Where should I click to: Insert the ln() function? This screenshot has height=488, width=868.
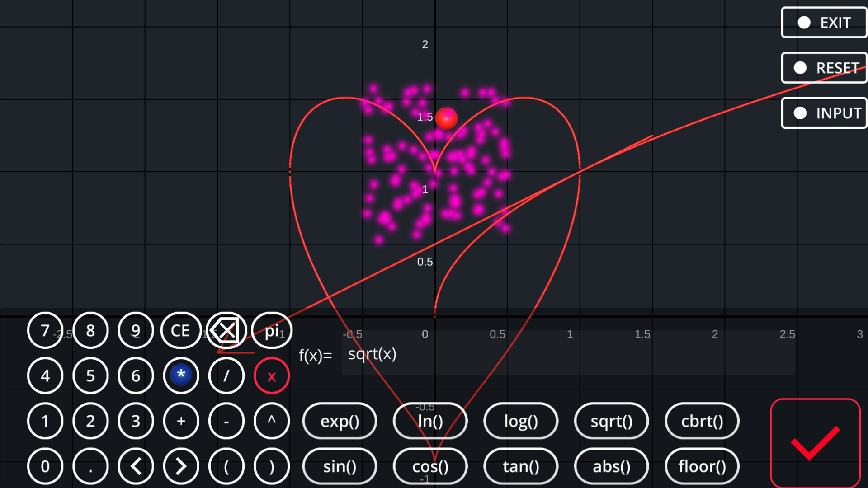pyautogui.click(x=430, y=421)
